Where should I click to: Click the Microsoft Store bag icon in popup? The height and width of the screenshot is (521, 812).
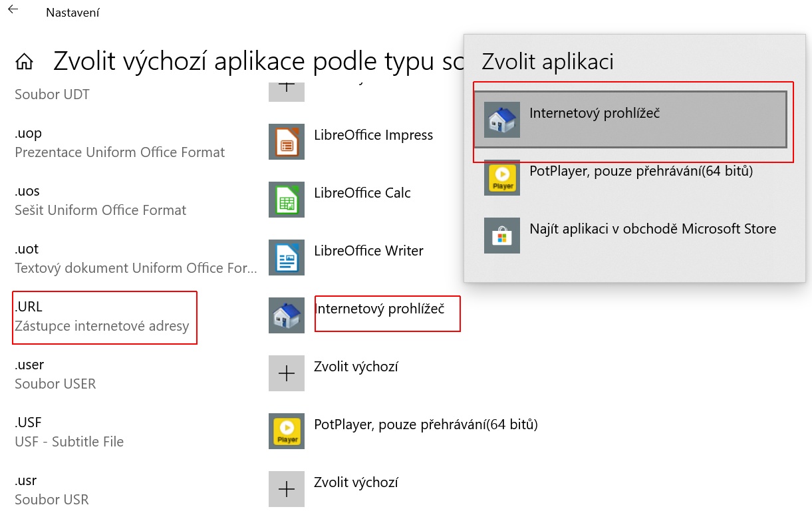point(502,236)
